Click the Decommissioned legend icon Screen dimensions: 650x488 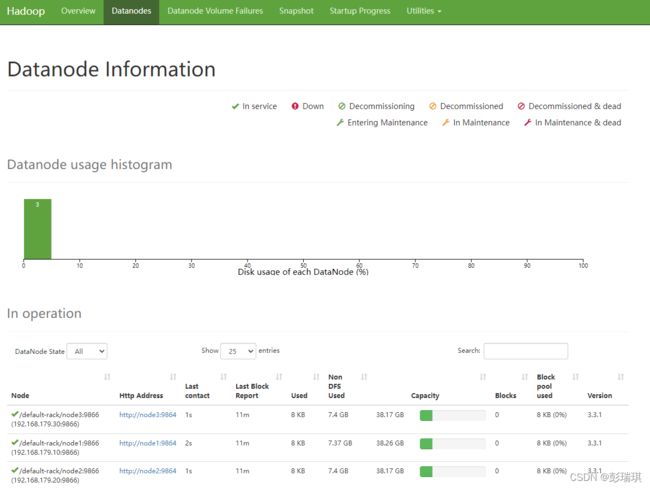pyautogui.click(x=432, y=107)
